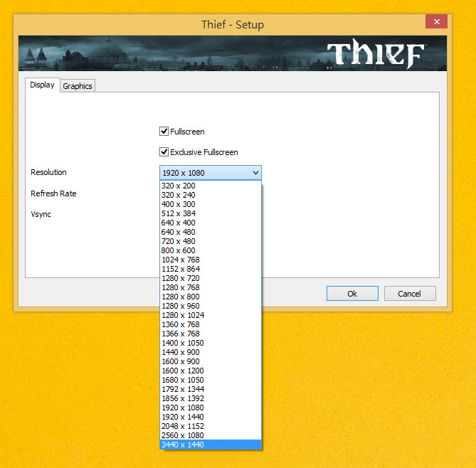Choose 1920 x 1440 resolution
This screenshot has width=476, height=468.
pos(211,417)
